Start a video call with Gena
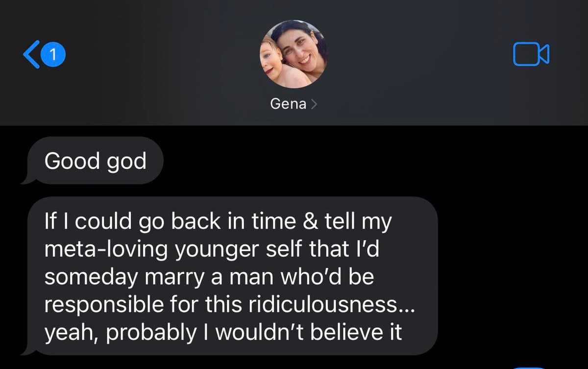Image resolution: width=588 pixels, height=369 pixels. tap(531, 54)
